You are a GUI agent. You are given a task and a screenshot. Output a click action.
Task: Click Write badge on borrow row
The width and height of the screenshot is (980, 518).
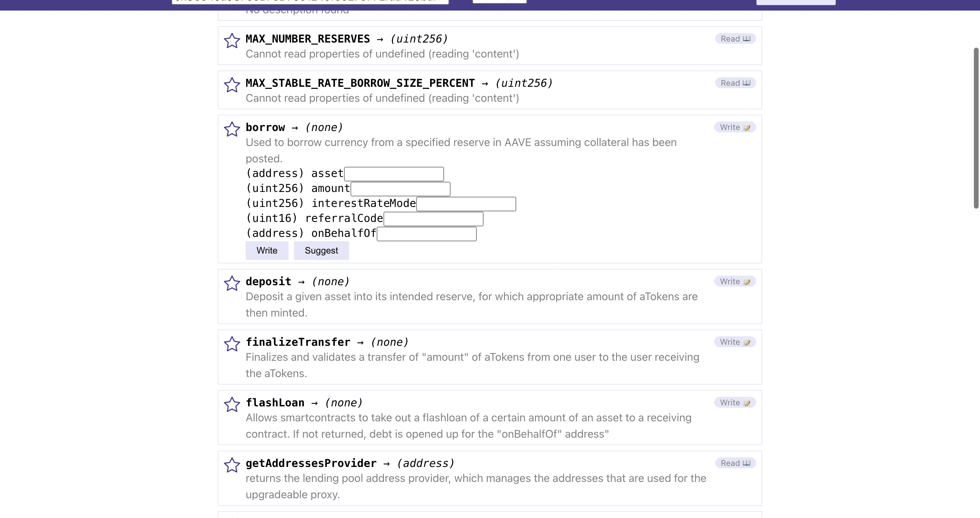coord(735,127)
